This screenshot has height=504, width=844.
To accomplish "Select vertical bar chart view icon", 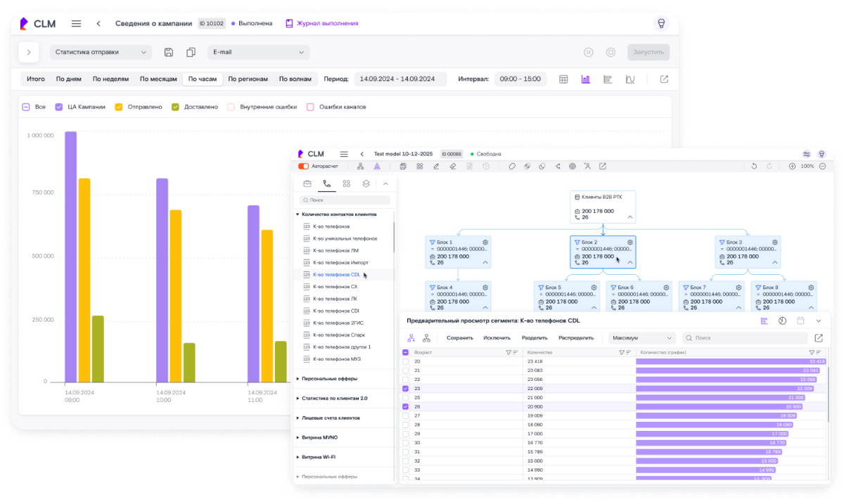I will tap(586, 79).
